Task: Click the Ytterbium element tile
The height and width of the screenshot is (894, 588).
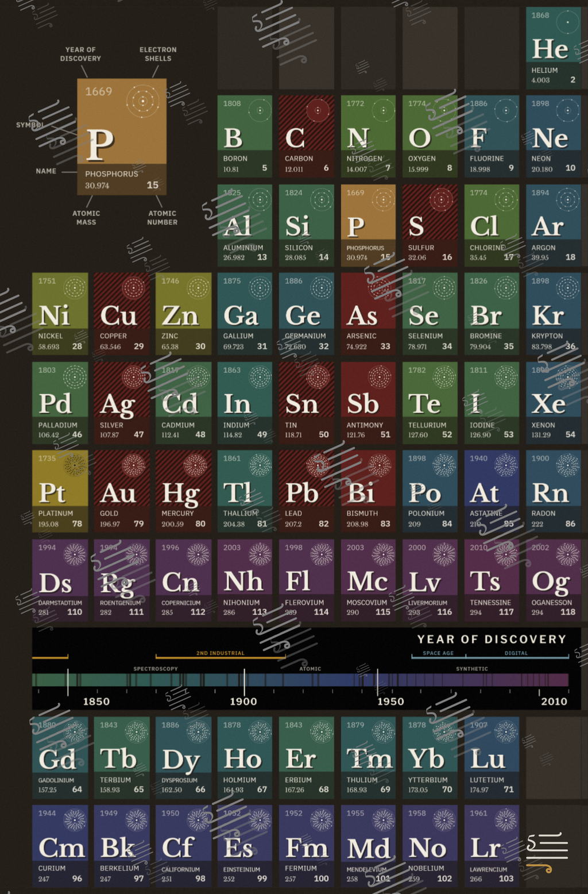Action: coord(430,757)
